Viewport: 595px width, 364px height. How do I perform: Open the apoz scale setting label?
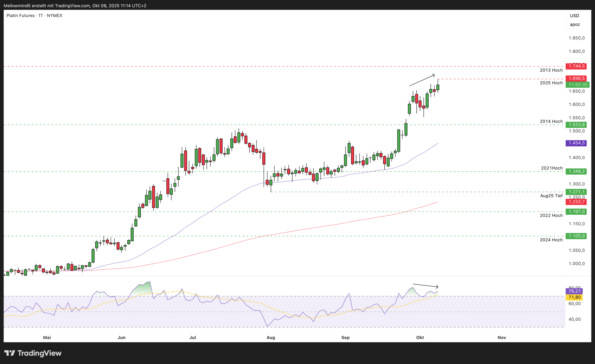[x=575, y=24]
